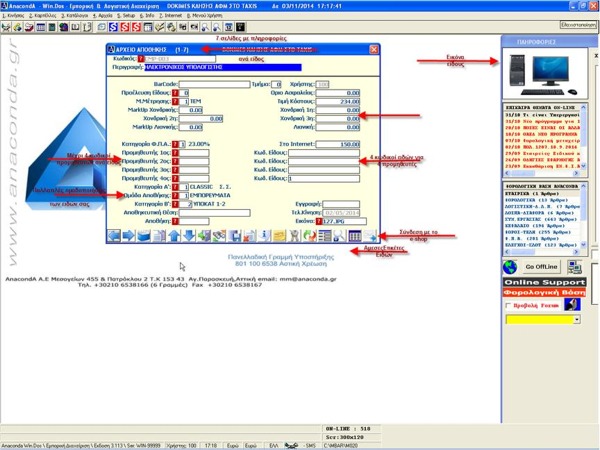
Task: Click the grid table icon in the record toolbar
Action: click(x=355, y=235)
